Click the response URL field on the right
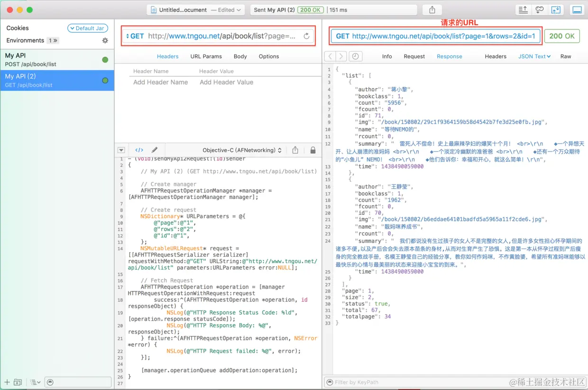This screenshot has height=390, width=588. [x=436, y=36]
